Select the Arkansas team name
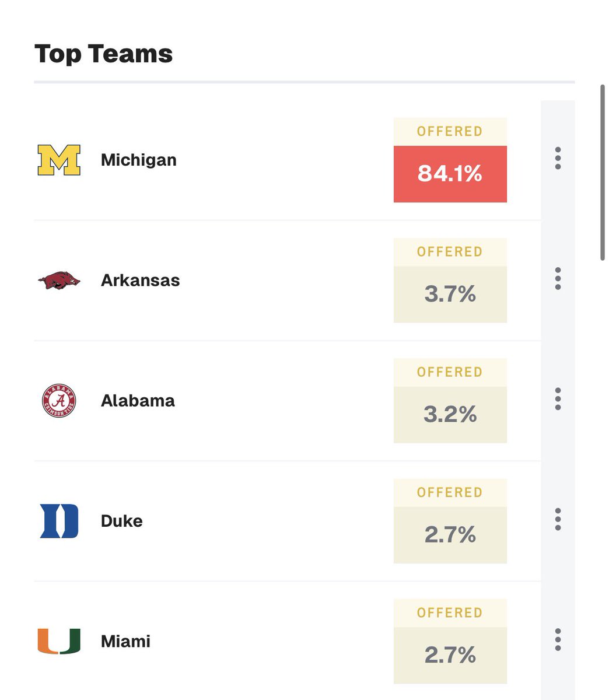 pos(141,281)
